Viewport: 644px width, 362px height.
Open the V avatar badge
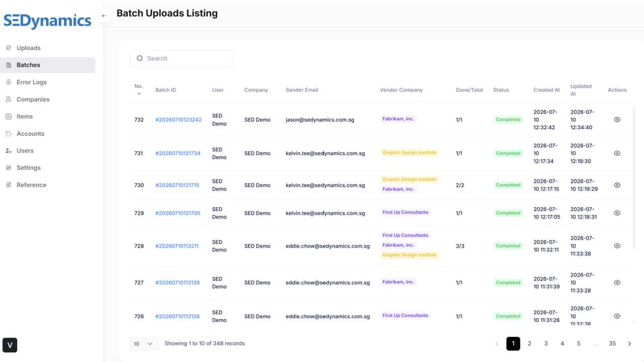(x=10, y=345)
